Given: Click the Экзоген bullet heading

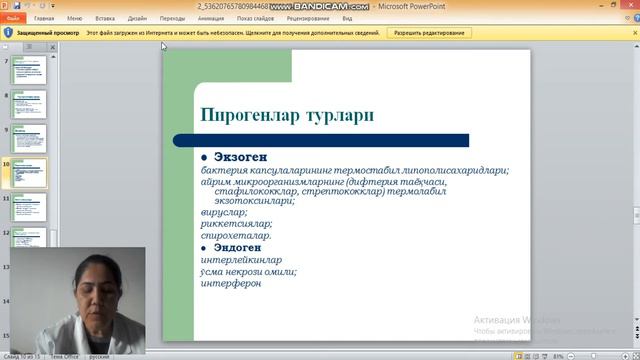Looking at the screenshot, I should 240,157.
